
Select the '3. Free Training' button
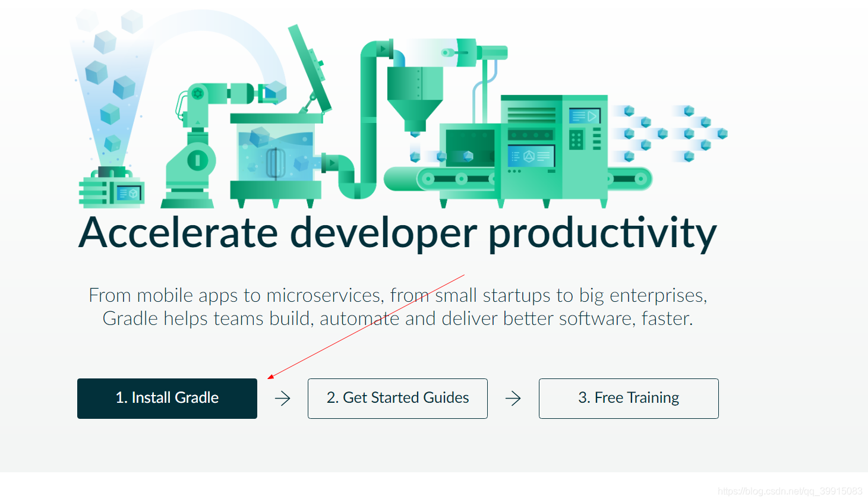pyautogui.click(x=629, y=398)
